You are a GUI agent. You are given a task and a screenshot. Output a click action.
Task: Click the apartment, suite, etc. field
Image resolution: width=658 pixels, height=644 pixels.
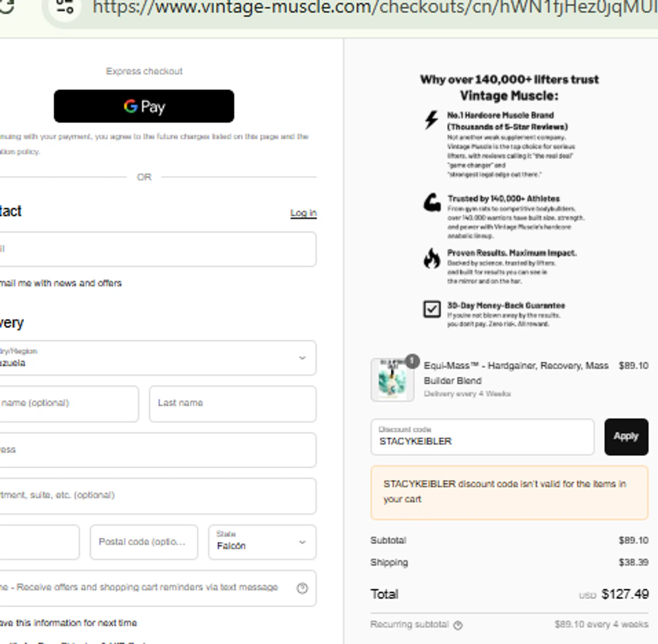[x=158, y=496]
